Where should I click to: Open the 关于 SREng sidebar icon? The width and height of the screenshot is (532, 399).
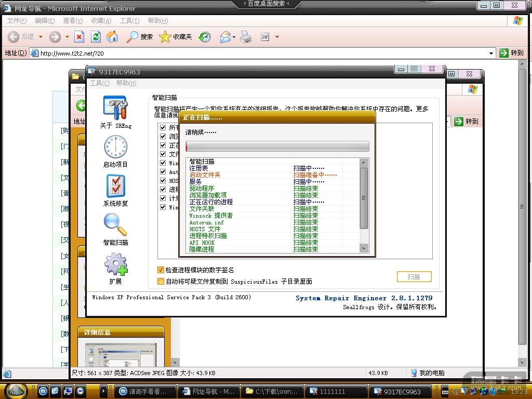point(115,108)
